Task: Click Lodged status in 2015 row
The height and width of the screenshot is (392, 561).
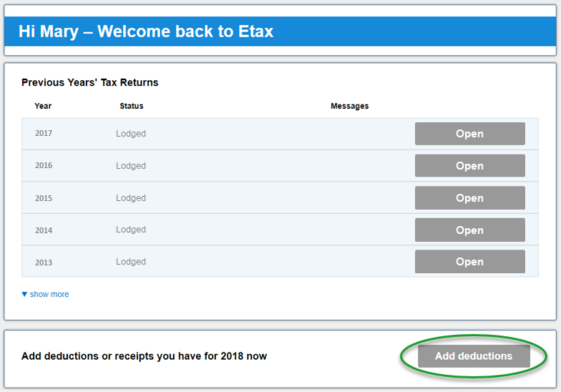Action: (x=131, y=198)
